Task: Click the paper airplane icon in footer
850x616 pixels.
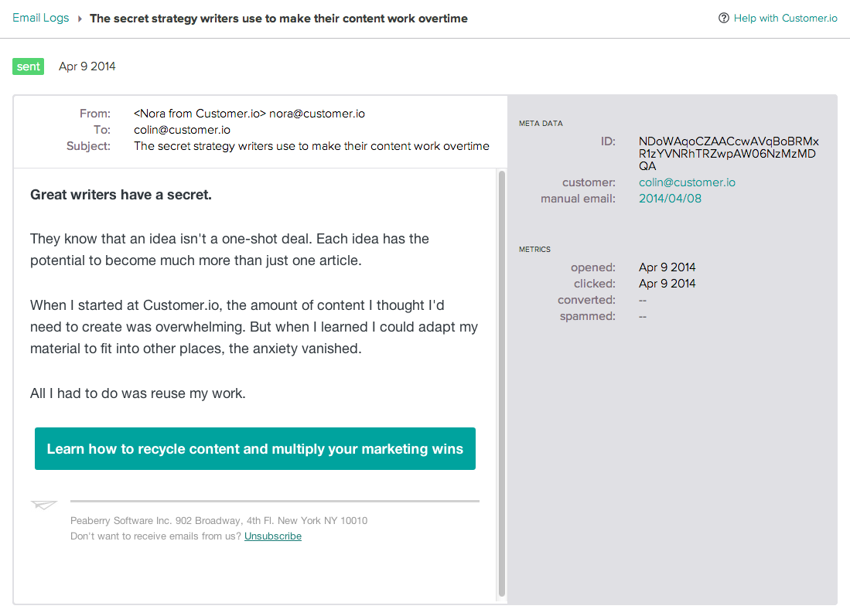Action: 44,505
